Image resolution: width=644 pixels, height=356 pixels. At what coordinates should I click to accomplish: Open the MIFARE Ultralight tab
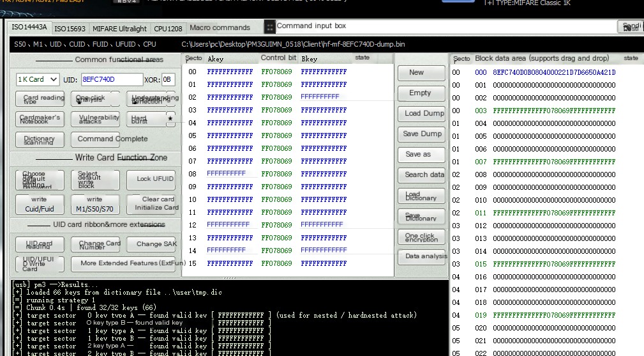click(119, 28)
